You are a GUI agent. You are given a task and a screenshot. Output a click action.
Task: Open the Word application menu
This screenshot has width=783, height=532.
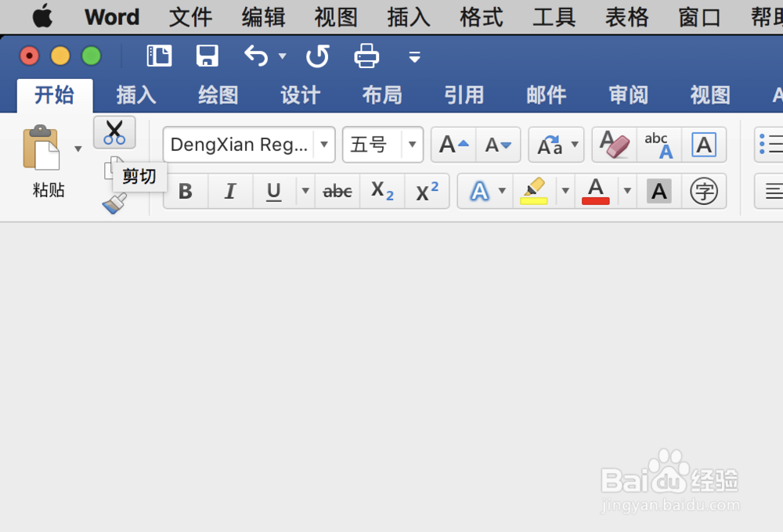click(x=112, y=17)
